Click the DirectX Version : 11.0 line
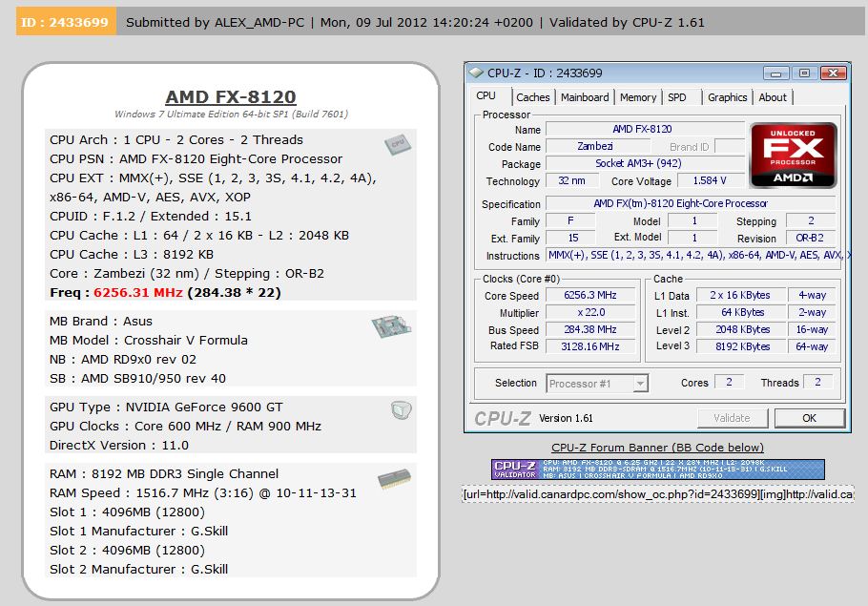This screenshot has height=606, width=868. pyautogui.click(x=119, y=446)
